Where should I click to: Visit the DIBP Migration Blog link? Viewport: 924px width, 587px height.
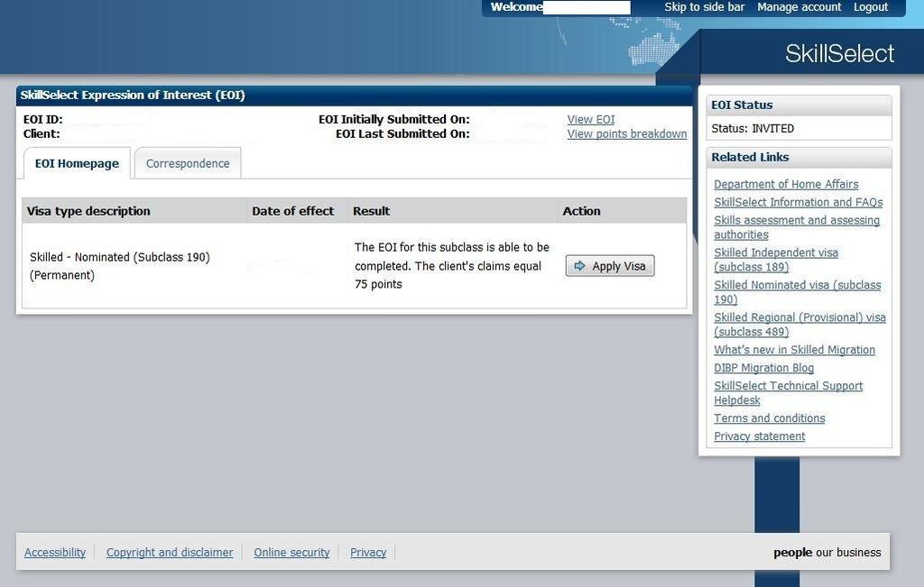pos(763,368)
